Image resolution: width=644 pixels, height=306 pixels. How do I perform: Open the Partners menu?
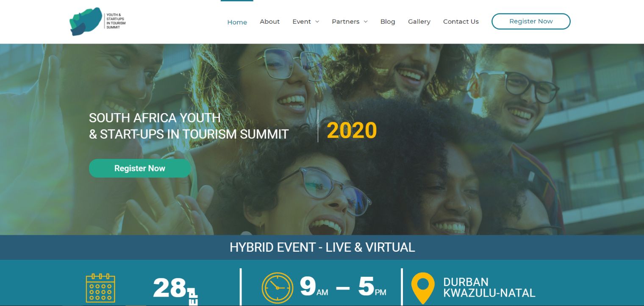pos(345,22)
